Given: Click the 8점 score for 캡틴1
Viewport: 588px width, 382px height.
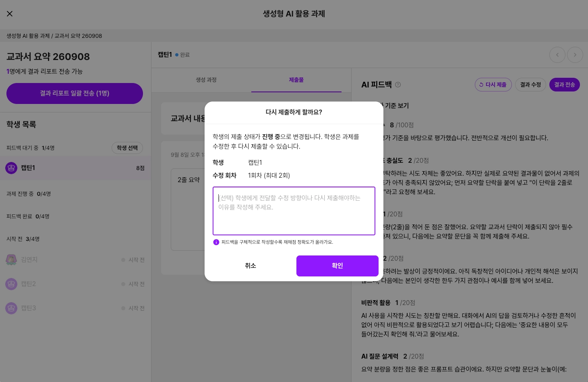Looking at the screenshot, I should [x=140, y=168].
